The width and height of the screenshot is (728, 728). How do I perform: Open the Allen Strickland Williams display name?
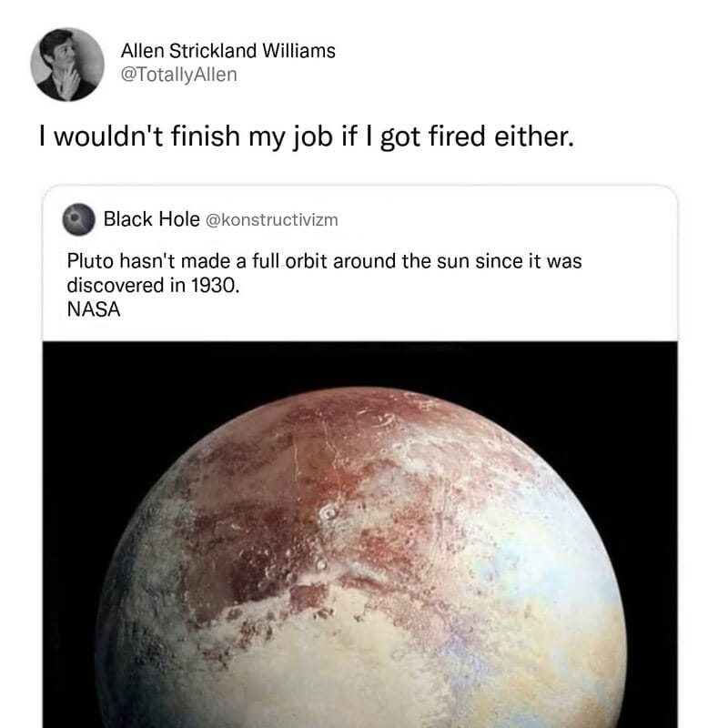tap(228, 51)
